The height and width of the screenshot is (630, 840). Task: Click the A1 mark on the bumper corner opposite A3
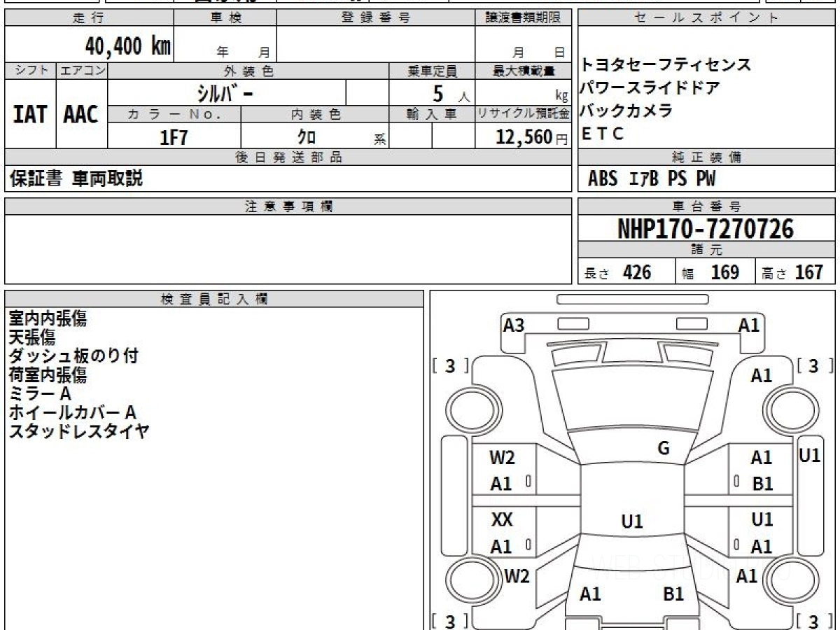(x=749, y=325)
